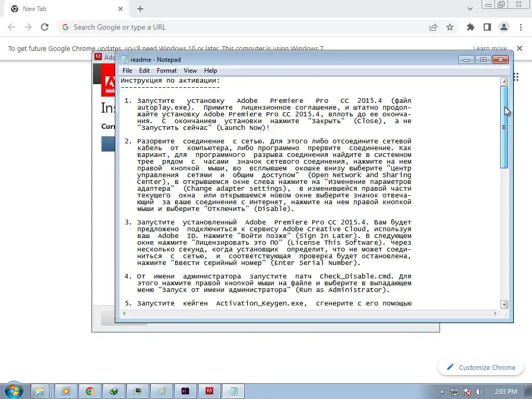Click the green globe taskbar icon

[114, 392]
